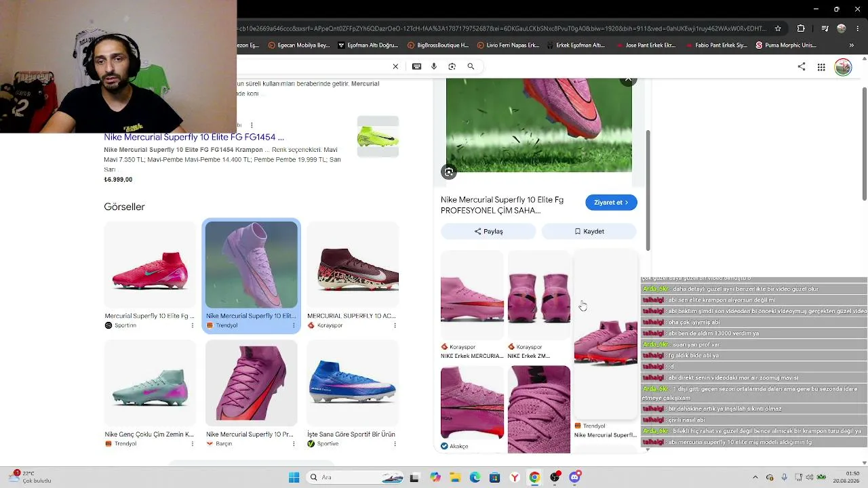Select the Korayspor Mercurial Superfly 10 Academy image
The height and width of the screenshot is (488, 868).
click(353, 265)
